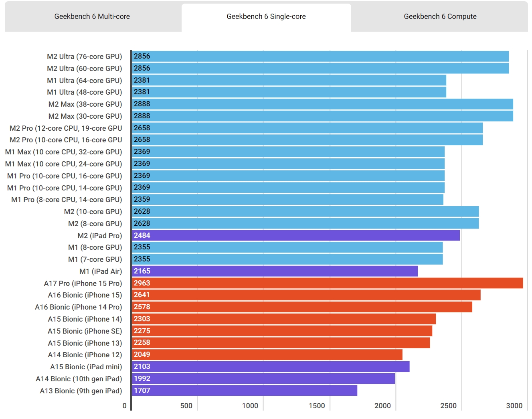Click the label 'M1 (iPad Air)'
532x419 pixels.
pos(101,271)
